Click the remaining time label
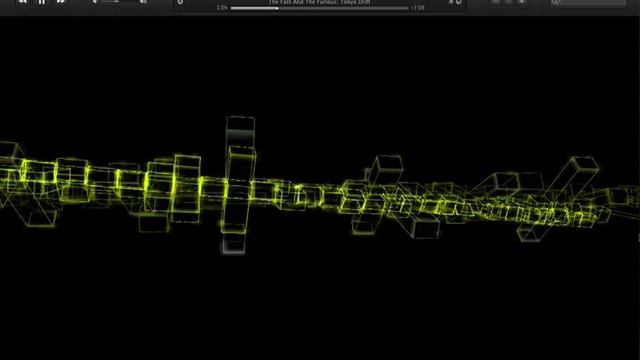This screenshot has width=640, height=360. 418,8
